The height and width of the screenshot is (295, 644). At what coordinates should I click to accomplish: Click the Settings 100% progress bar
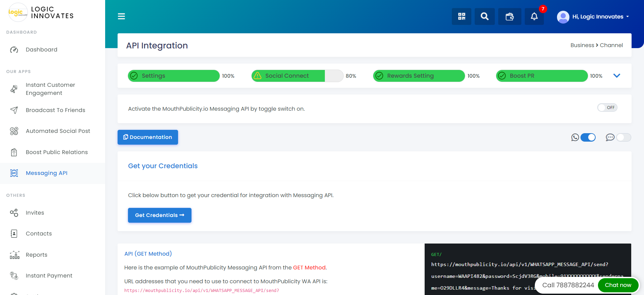click(x=174, y=76)
